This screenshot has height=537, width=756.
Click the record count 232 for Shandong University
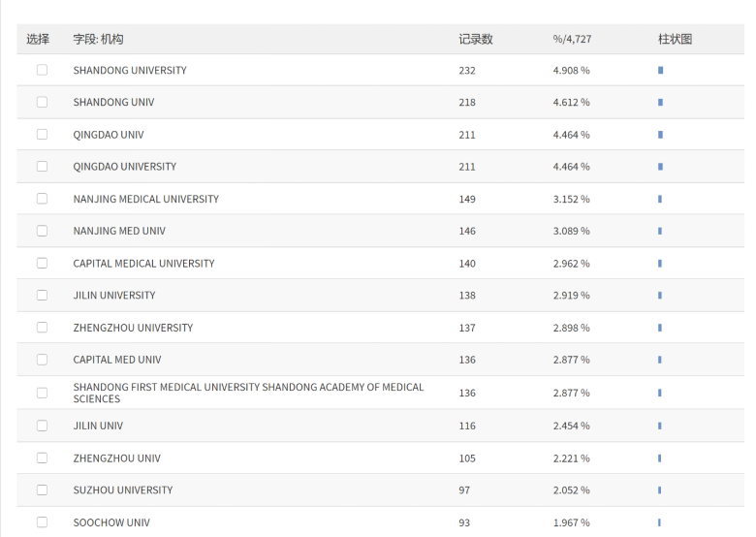(467, 70)
